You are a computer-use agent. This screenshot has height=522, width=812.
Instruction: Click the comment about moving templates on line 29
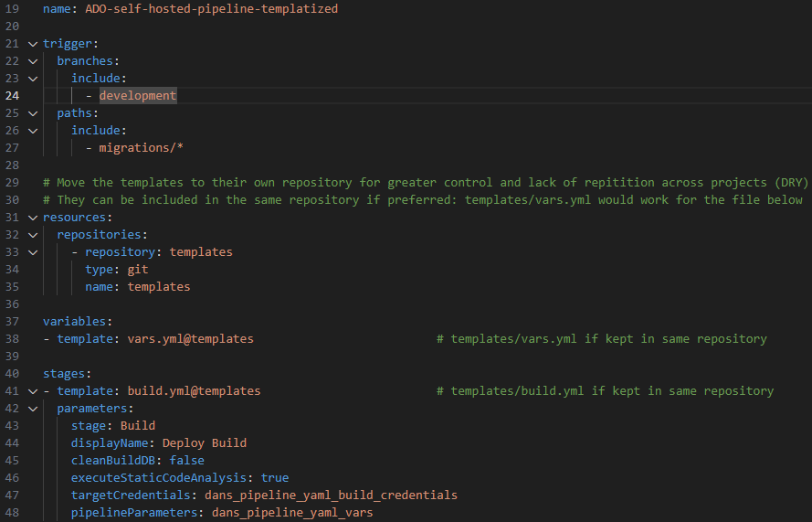pyautogui.click(x=426, y=183)
